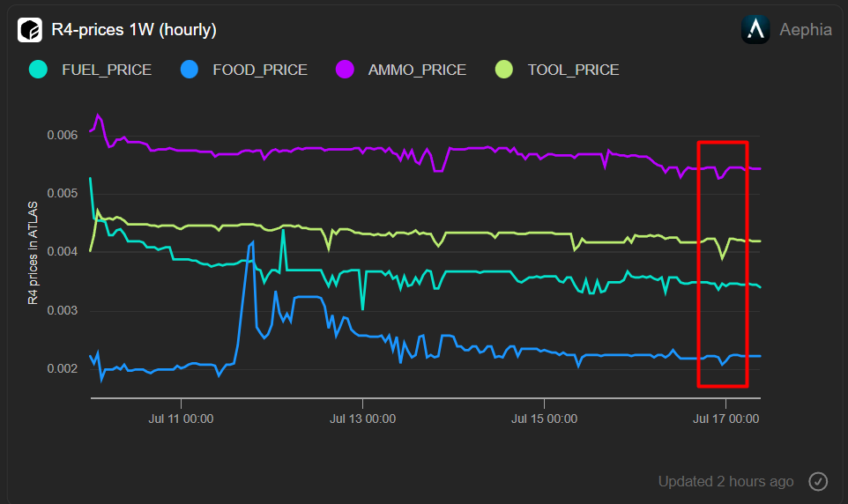Click the Aephia avatar logo icon
848x504 pixels.
point(755,30)
